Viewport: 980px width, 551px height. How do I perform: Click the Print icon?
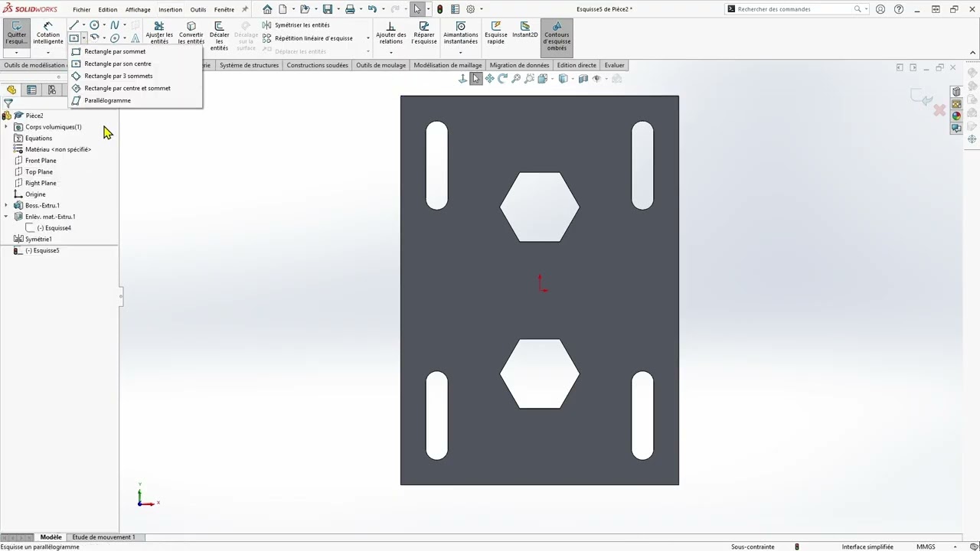point(350,9)
